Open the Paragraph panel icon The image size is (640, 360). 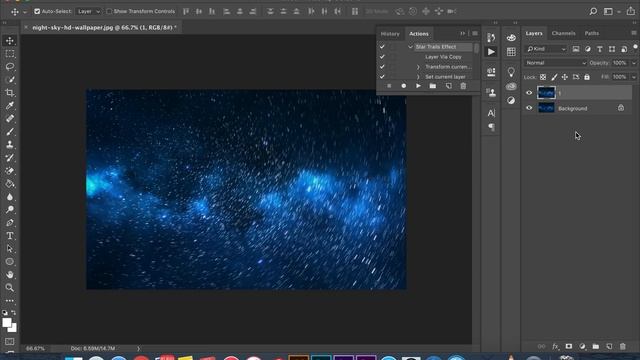coord(491,127)
